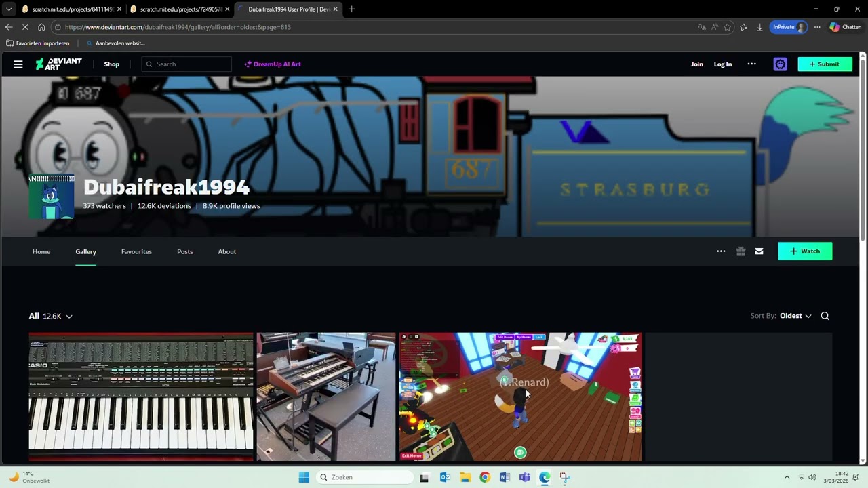Open the Sort By Oldest dropdown
Viewport: 868px width, 488px height.
tap(795, 316)
